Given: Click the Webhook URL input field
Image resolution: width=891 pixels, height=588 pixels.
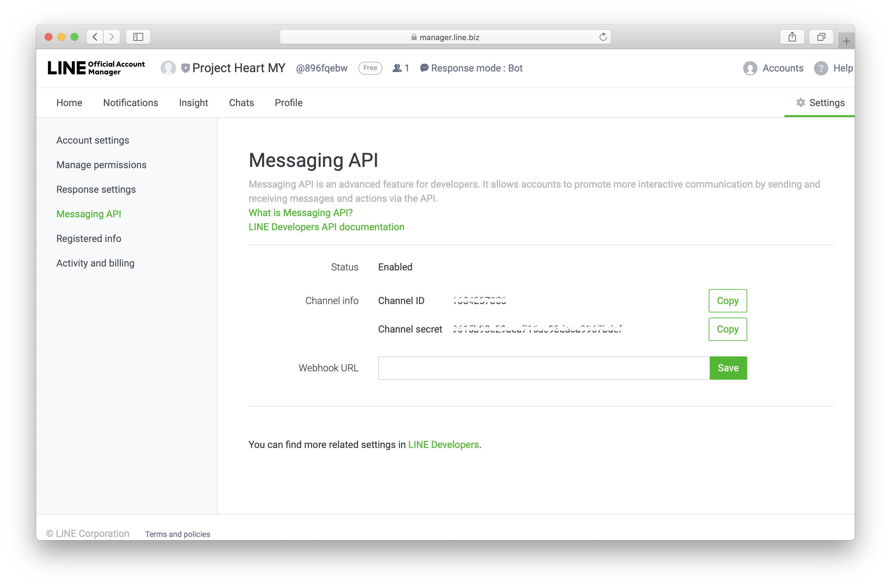Looking at the screenshot, I should pos(544,367).
